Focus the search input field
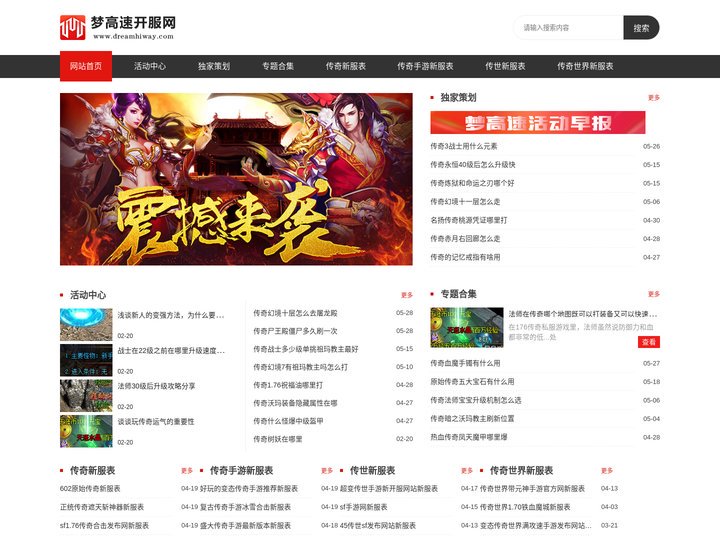 (x=568, y=28)
